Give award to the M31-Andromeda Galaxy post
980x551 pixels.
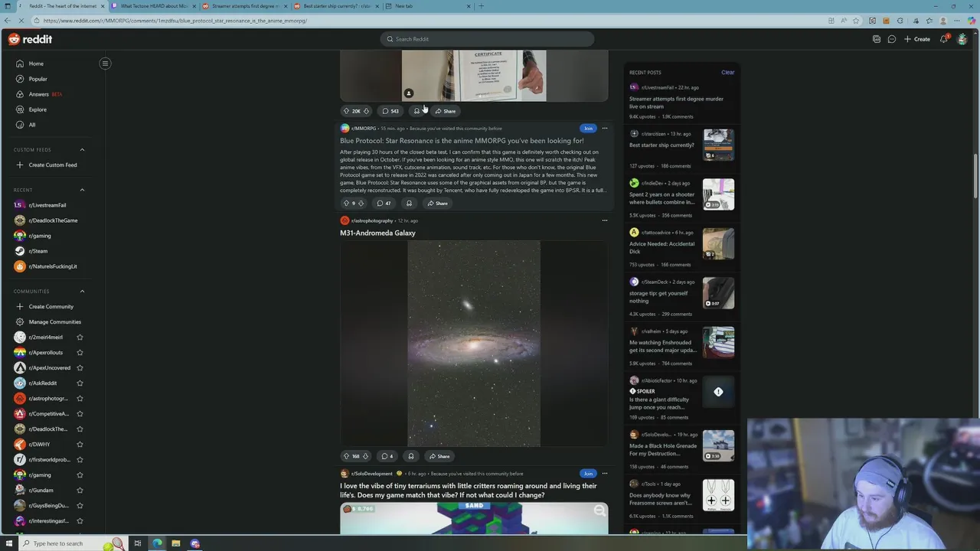[x=411, y=456]
